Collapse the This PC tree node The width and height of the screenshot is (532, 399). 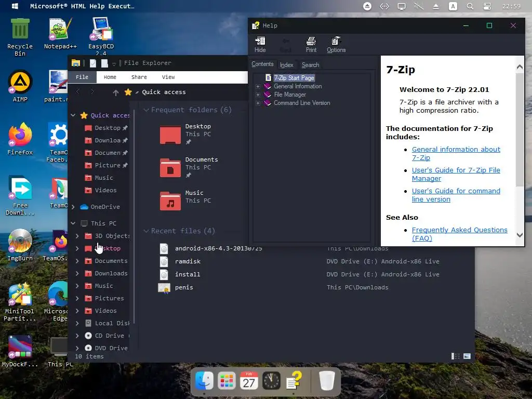tap(73, 223)
